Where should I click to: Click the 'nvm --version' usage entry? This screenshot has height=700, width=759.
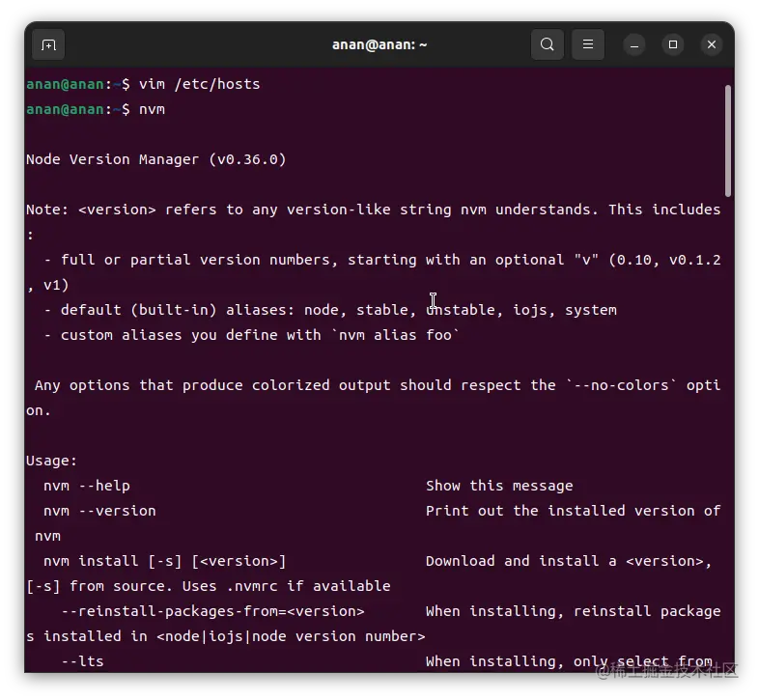[100, 511]
